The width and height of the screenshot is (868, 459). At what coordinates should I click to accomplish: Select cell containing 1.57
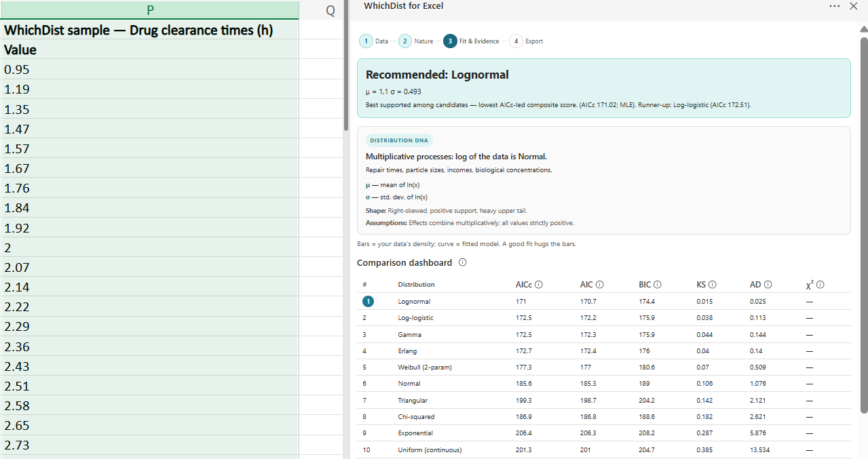point(149,148)
